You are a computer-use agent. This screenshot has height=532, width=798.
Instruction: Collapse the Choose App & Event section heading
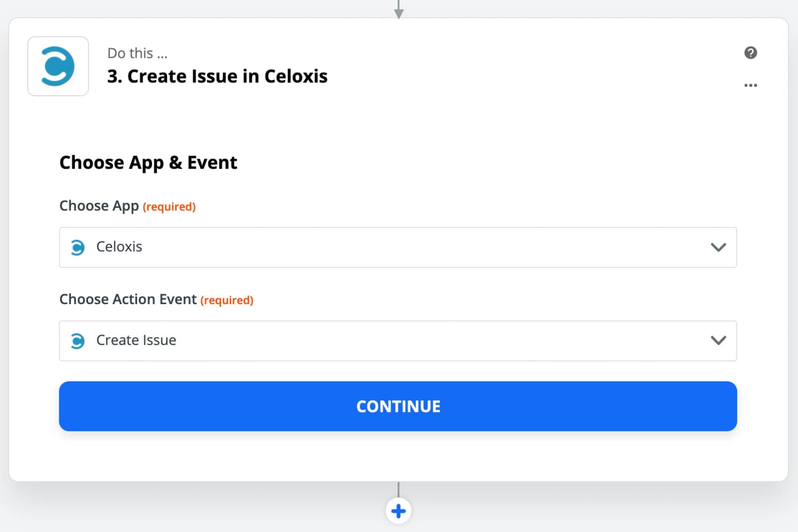coord(148,163)
